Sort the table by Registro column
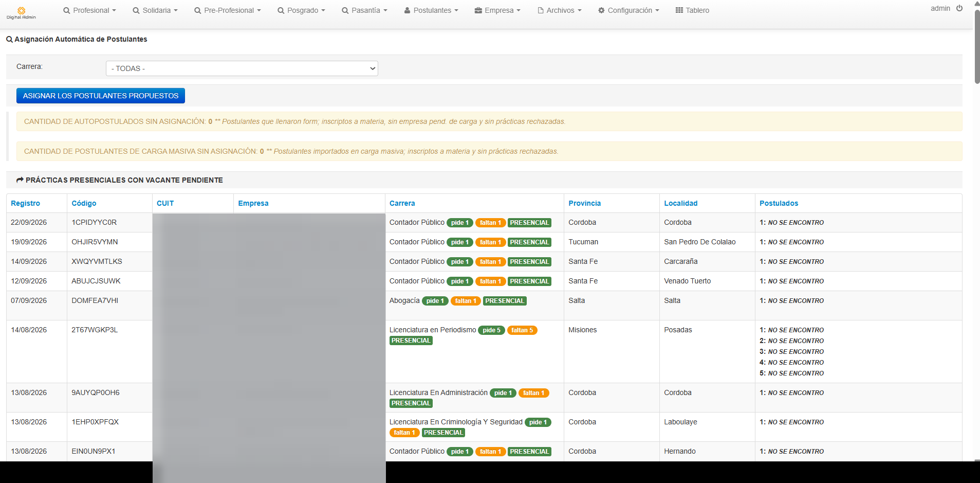Image resolution: width=980 pixels, height=483 pixels. [x=25, y=203]
